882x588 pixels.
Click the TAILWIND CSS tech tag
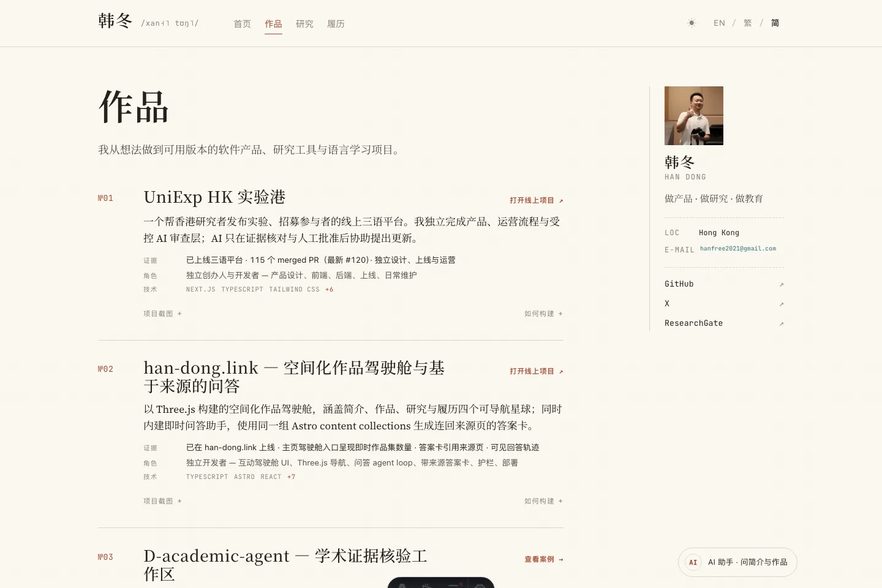pyautogui.click(x=294, y=289)
